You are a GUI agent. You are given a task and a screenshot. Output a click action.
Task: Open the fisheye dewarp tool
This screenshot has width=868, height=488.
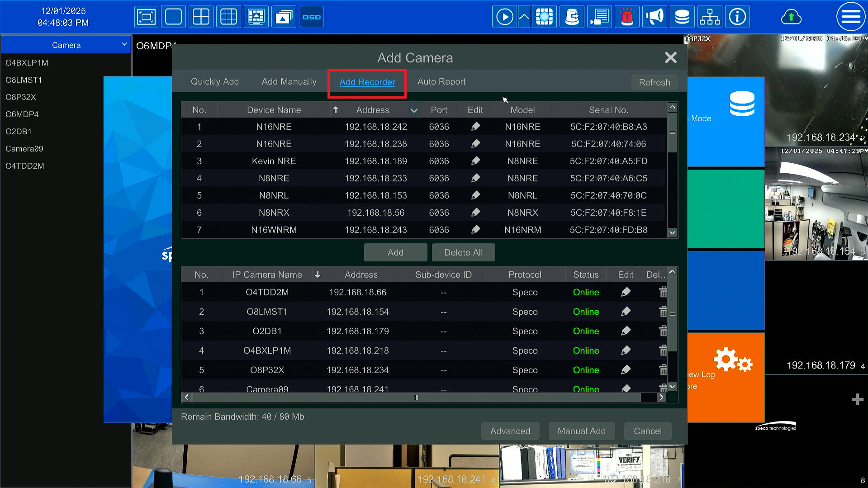(544, 16)
